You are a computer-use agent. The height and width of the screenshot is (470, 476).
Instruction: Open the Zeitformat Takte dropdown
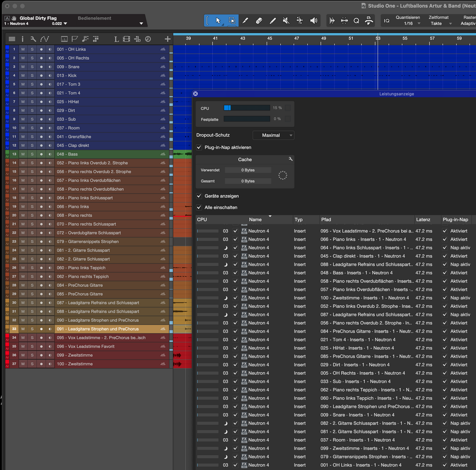point(439,23)
